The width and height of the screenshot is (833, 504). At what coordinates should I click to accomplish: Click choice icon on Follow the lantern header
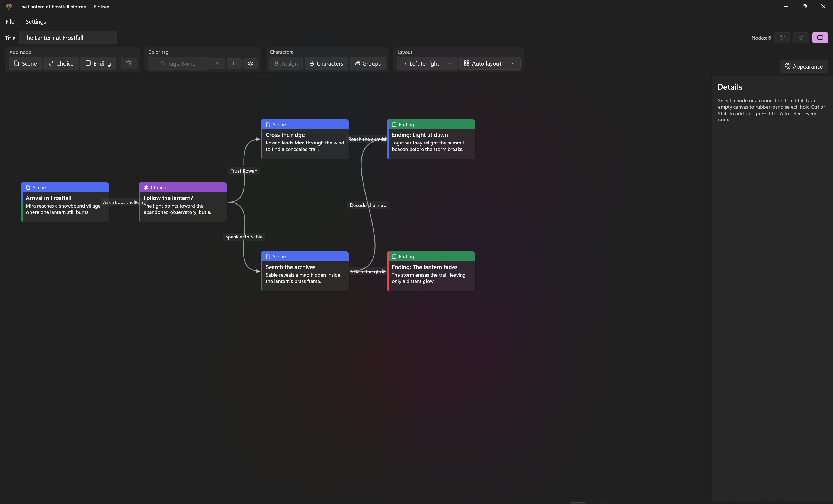146,188
